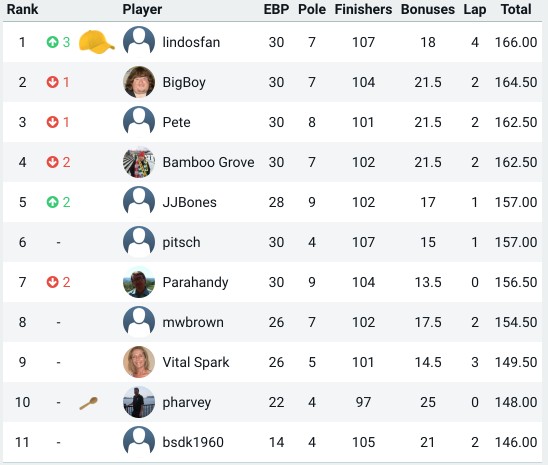Sort by the Bonuses column header
Screen dimensions: 548x465
tap(428, 9)
